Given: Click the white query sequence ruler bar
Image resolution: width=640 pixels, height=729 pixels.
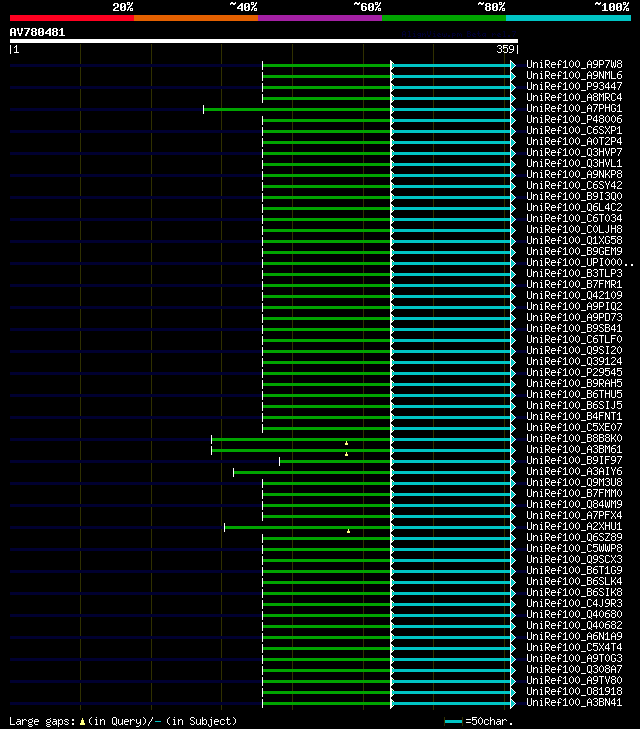Looking at the screenshot, I should (x=264, y=41).
